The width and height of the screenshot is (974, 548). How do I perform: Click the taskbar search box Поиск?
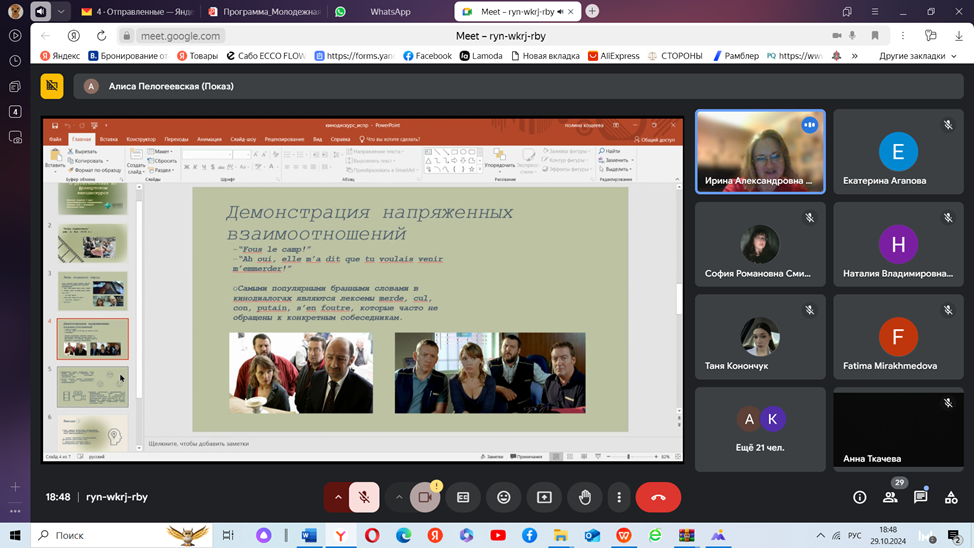121,535
